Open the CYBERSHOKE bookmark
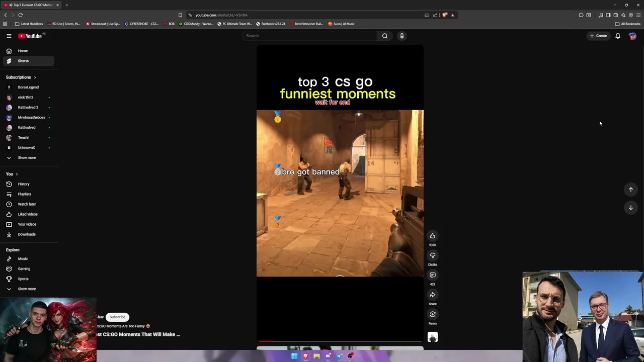 [141, 24]
